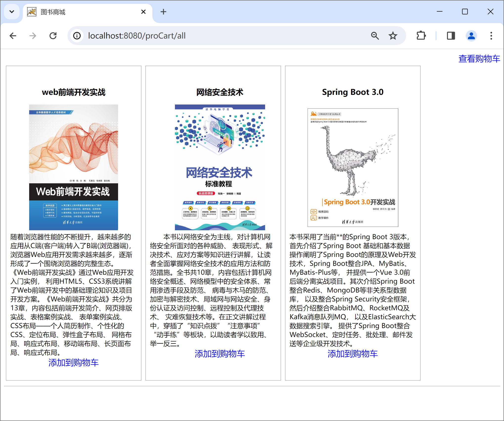Reload the current page
Screen dimensions: 504x421
click(53, 36)
